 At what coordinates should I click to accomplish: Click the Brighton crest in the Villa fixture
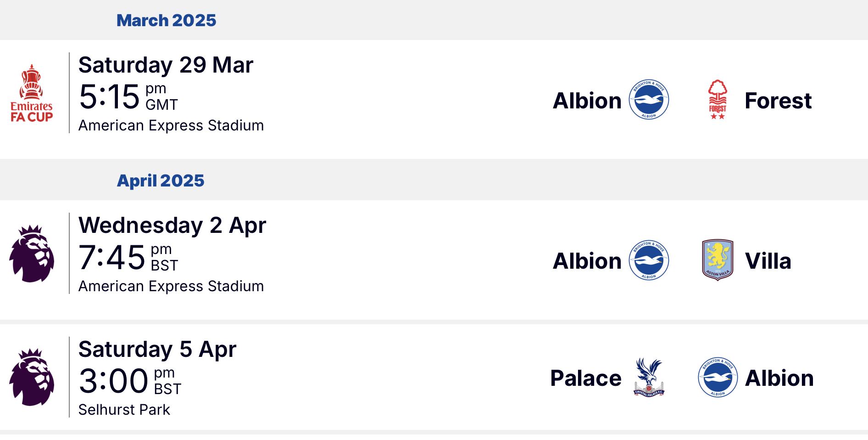(649, 260)
